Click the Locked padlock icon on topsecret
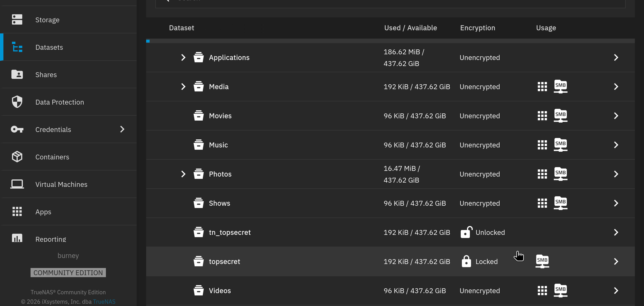 tap(466, 261)
